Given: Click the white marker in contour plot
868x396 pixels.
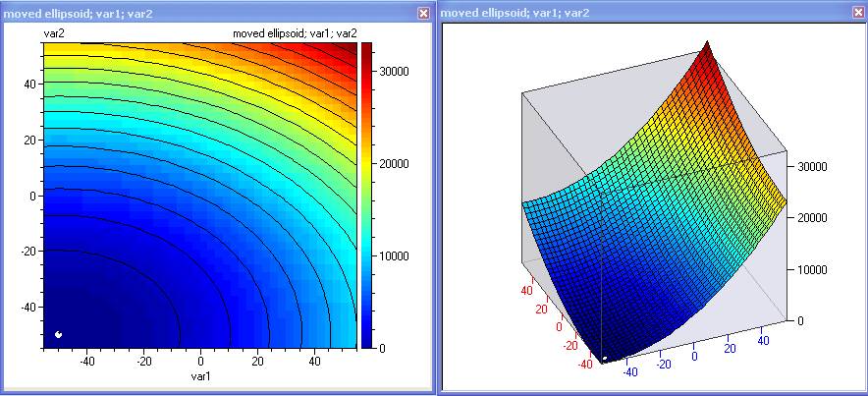Looking at the screenshot, I should [x=59, y=335].
